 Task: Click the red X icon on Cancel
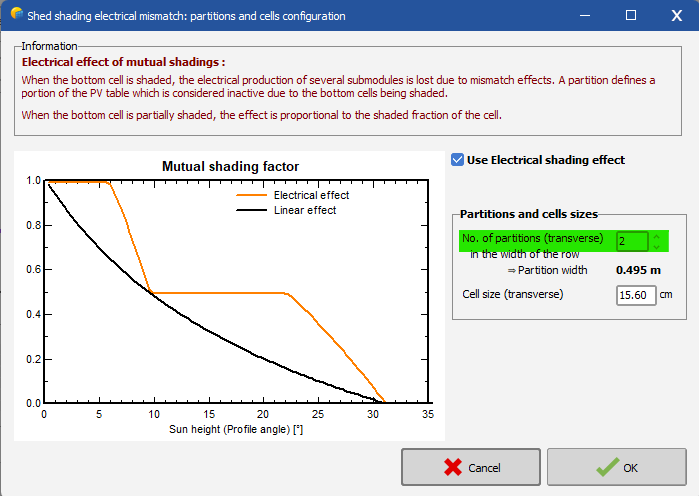[453, 467]
